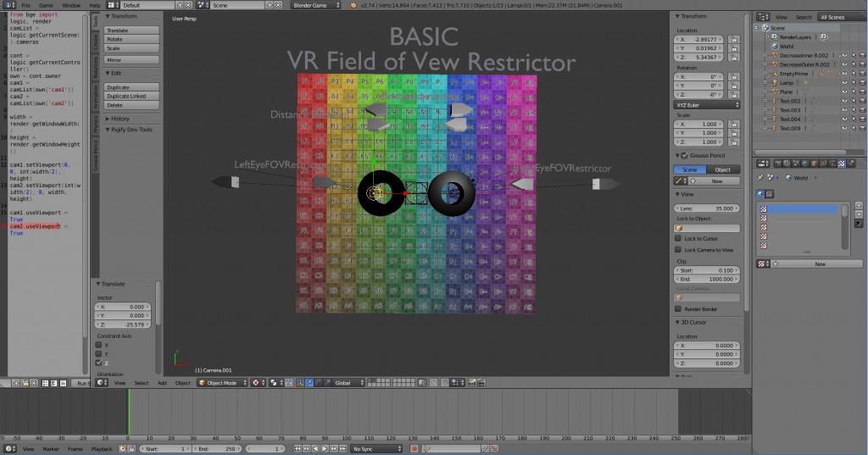Toggle the 3D manipulator widget icon
This screenshot has width=868, height=455.
[x=300, y=382]
